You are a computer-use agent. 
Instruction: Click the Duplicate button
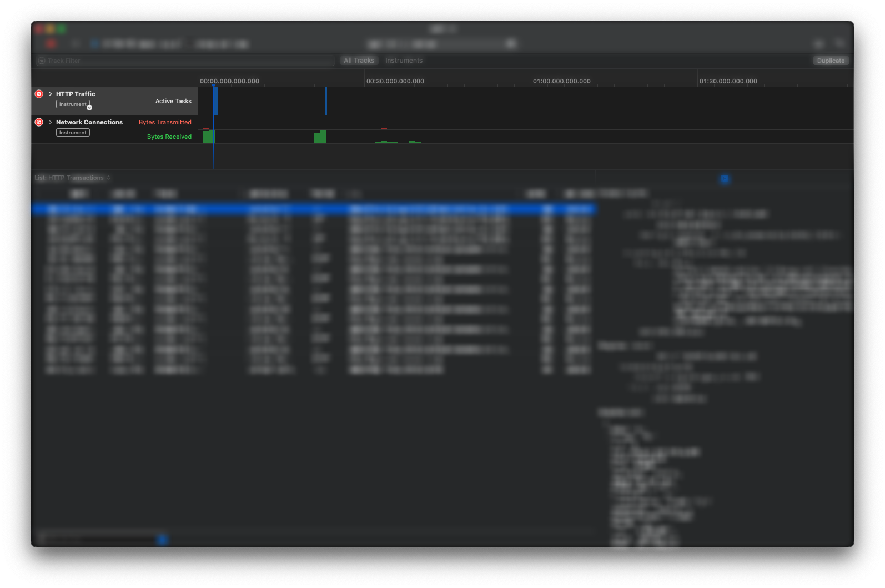(831, 61)
